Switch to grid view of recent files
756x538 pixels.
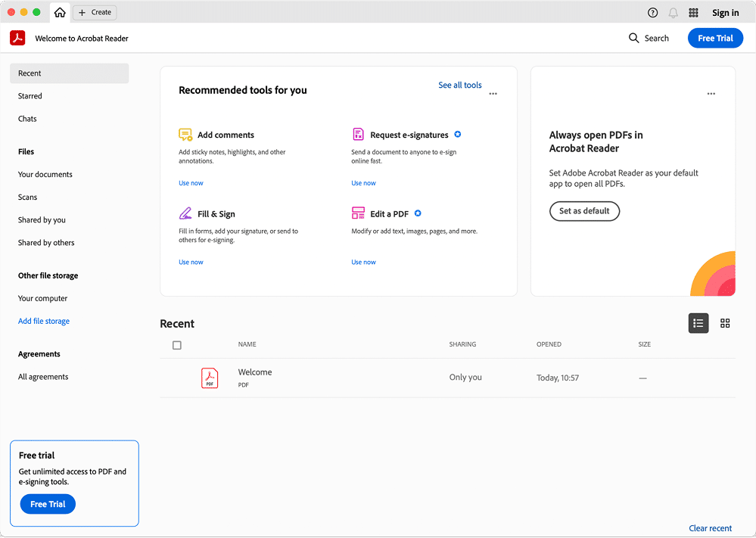725,323
